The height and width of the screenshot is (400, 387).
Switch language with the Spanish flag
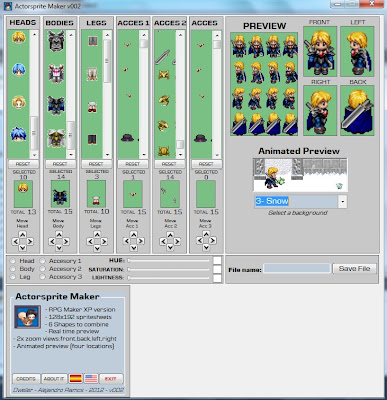point(76,379)
